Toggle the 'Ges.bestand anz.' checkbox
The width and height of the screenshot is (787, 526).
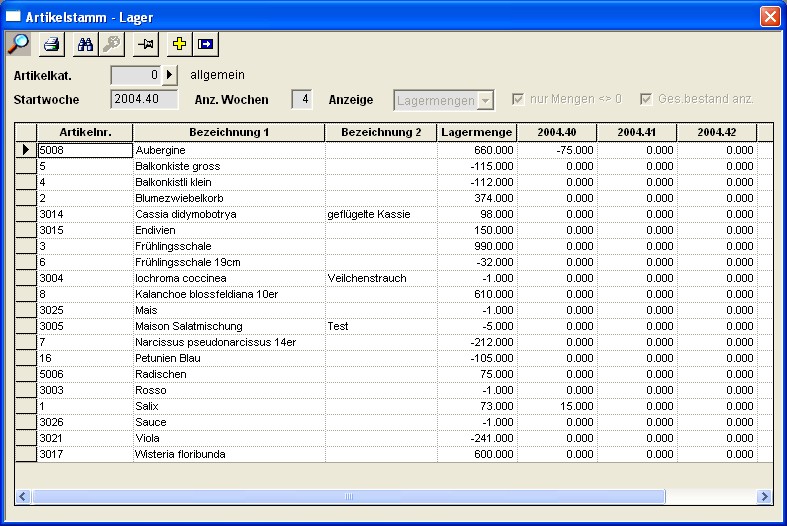pyautogui.click(x=646, y=99)
